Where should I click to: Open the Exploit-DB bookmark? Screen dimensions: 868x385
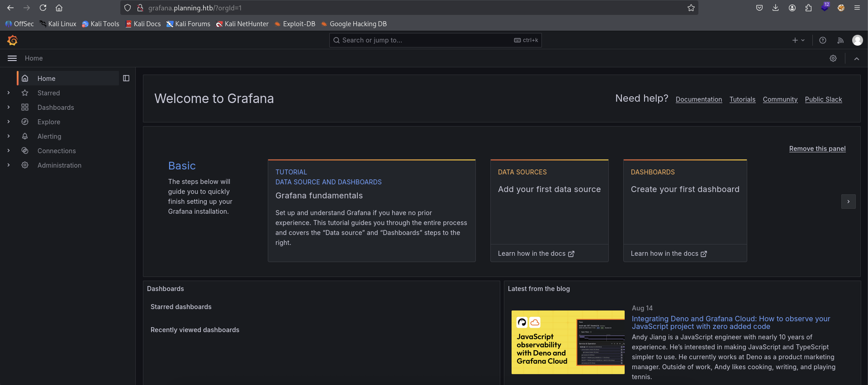pos(294,24)
